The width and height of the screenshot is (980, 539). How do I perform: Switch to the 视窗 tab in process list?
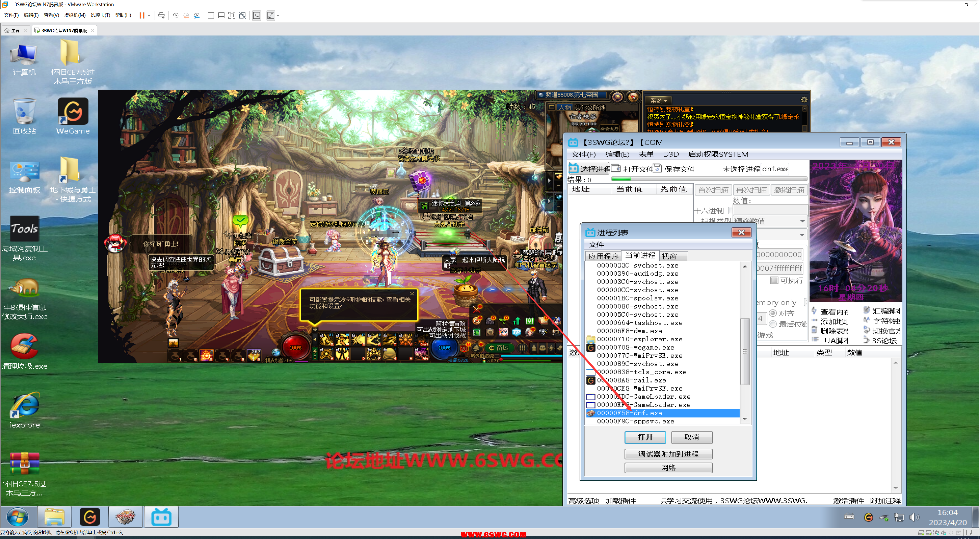(x=673, y=256)
